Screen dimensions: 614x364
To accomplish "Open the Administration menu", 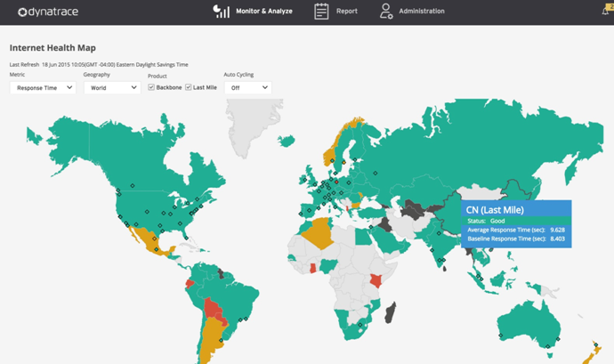I will tap(421, 12).
